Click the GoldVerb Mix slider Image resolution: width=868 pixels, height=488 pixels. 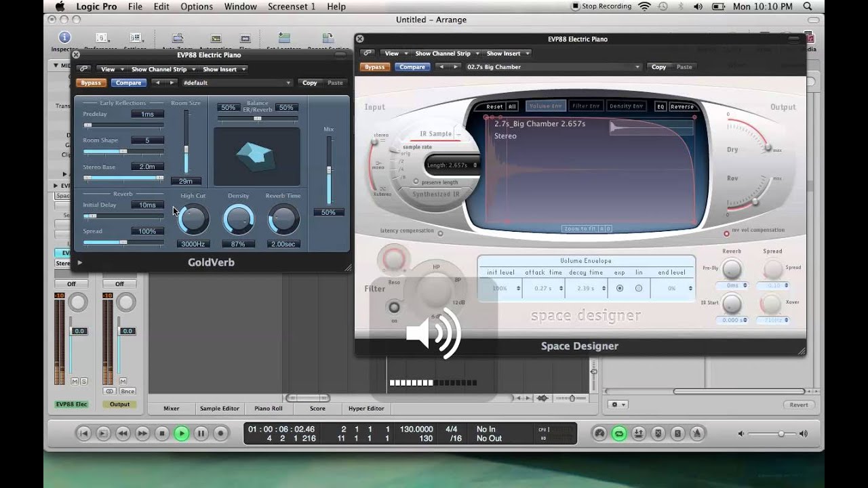pos(330,170)
